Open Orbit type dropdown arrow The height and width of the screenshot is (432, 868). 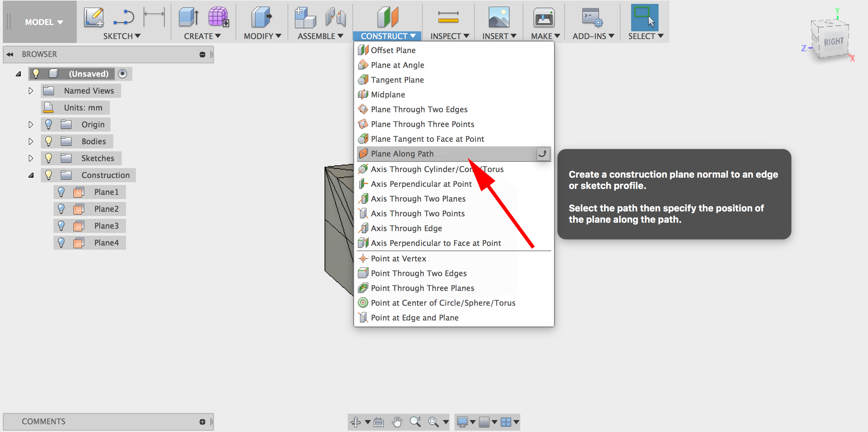(x=367, y=422)
